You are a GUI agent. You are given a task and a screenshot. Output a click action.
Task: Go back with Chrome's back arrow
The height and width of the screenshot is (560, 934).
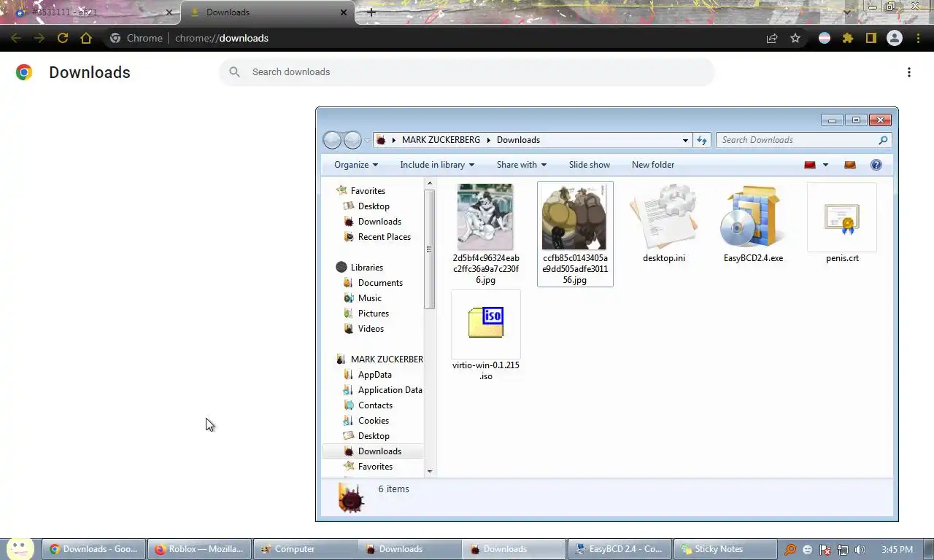click(x=16, y=38)
